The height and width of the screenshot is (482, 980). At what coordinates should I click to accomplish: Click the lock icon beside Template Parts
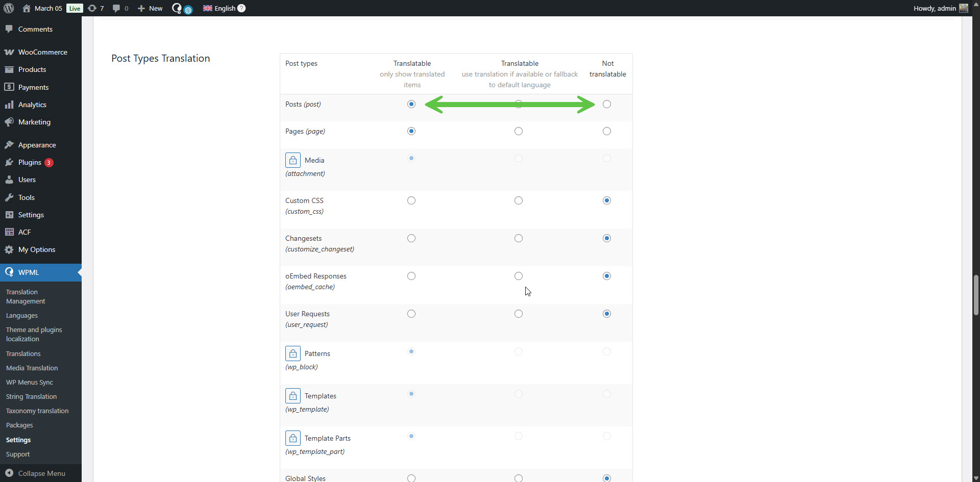click(292, 438)
